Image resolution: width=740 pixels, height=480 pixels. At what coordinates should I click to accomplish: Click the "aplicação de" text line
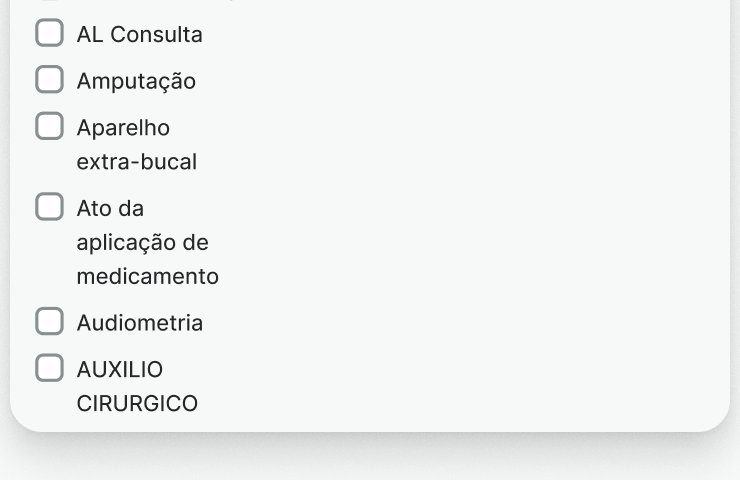(142, 243)
